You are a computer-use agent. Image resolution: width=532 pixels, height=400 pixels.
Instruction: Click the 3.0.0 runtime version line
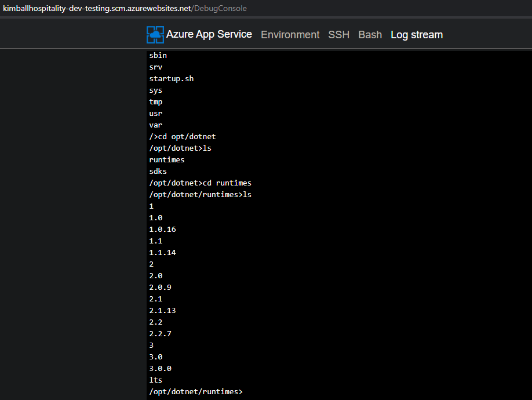point(160,368)
